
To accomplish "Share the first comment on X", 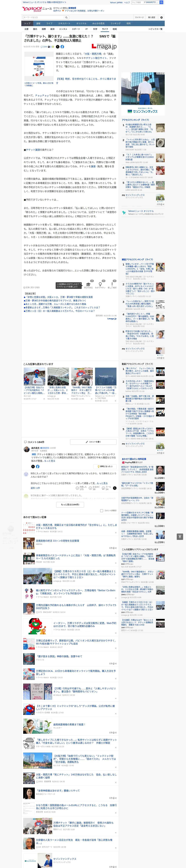I will (x=33, y=466).
